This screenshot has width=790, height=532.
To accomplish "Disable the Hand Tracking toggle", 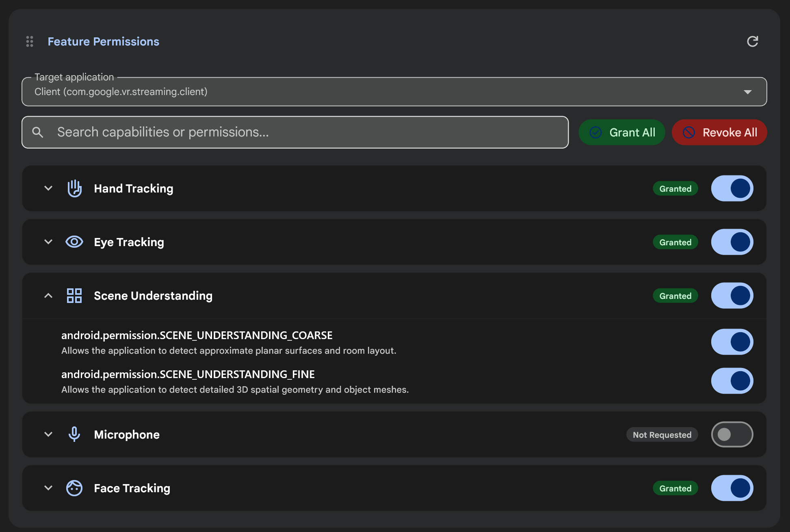I will tap(732, 188).
